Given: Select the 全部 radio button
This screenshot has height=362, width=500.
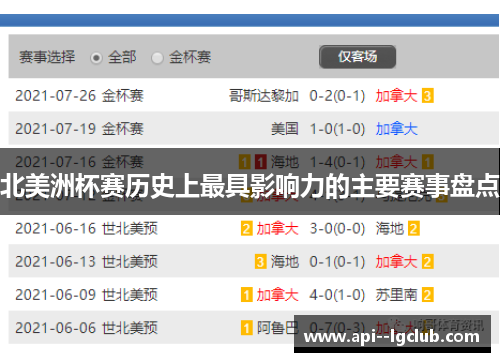Looking at the screenshot, I should 96,58.
